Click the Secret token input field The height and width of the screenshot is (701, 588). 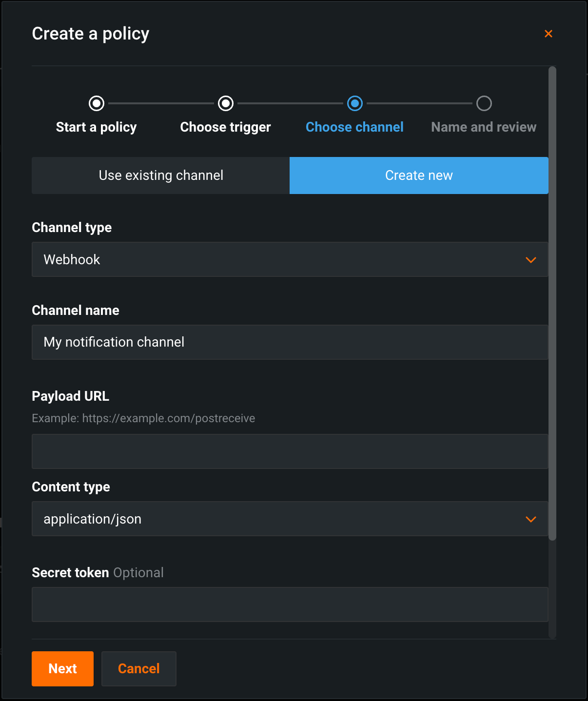(x=290, y=604)
